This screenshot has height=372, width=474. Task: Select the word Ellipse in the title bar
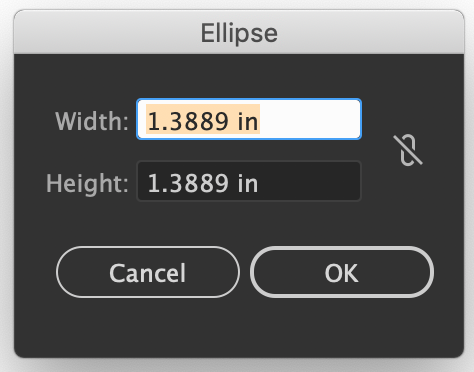click(x=239, y=33)
